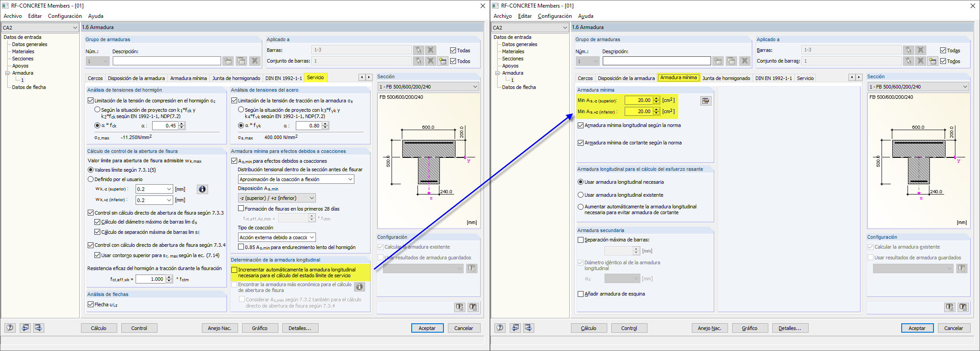Clear Conjunto de barras in right window
This screenshot has height=351, width=980.
point(920,61)
